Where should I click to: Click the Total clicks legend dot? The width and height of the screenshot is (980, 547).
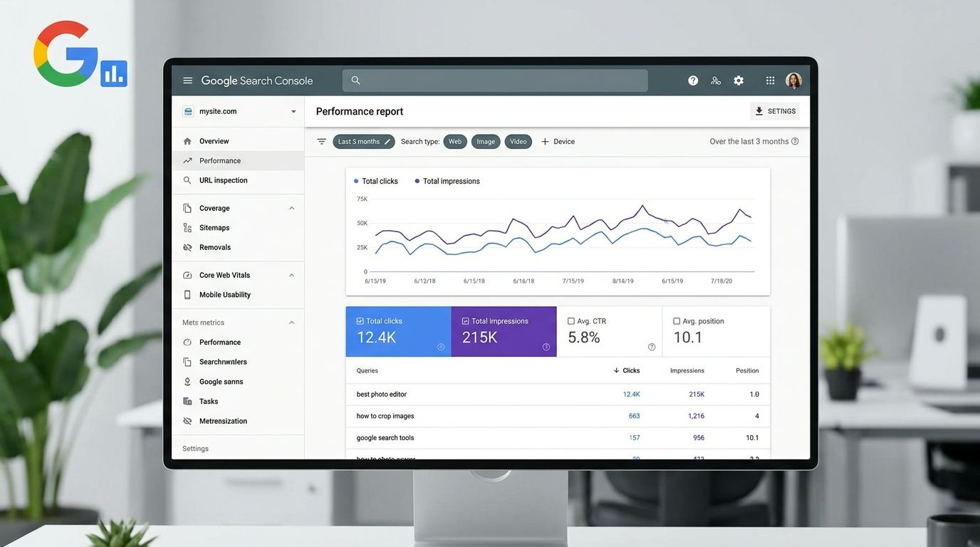(356, 181)
